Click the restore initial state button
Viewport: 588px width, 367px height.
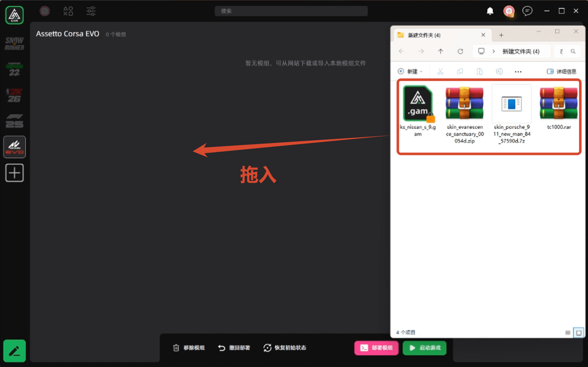(x=285, y=348)
